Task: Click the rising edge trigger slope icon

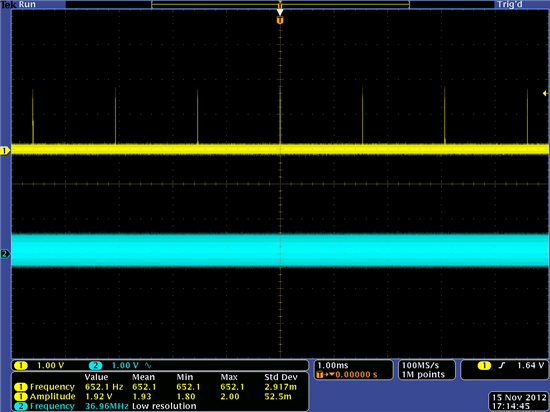Action: [502, 365]
